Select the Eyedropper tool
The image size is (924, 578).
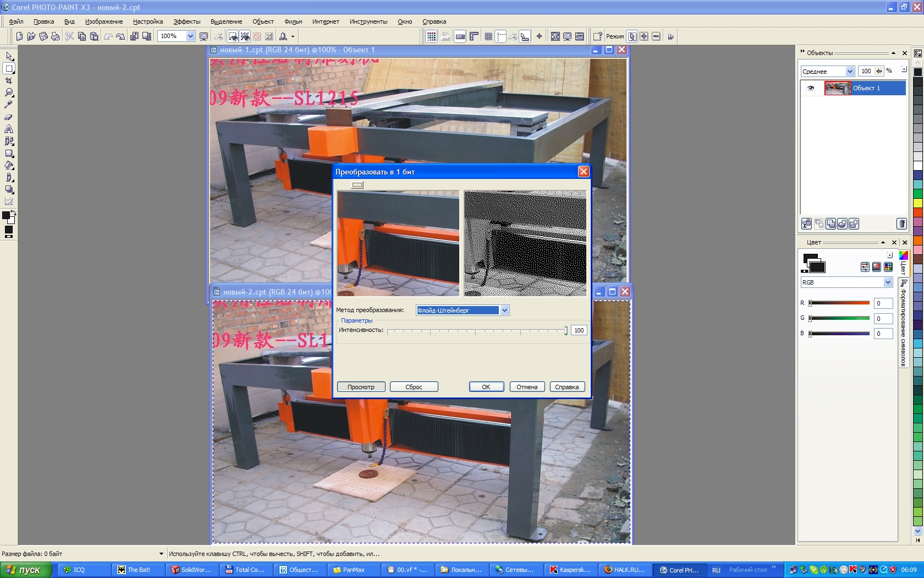(9, 105)
